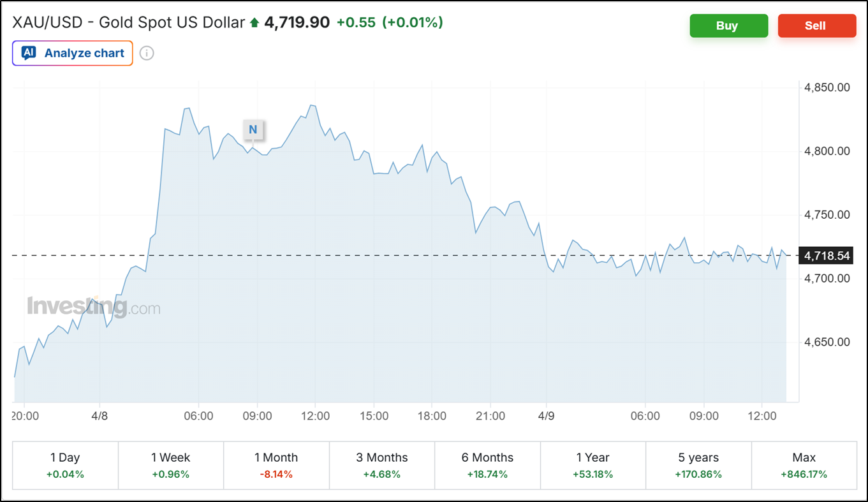This screenshot has width=868, height=502.
Task: Click the Analyze chart button text
Action: (x=84, y=53)
